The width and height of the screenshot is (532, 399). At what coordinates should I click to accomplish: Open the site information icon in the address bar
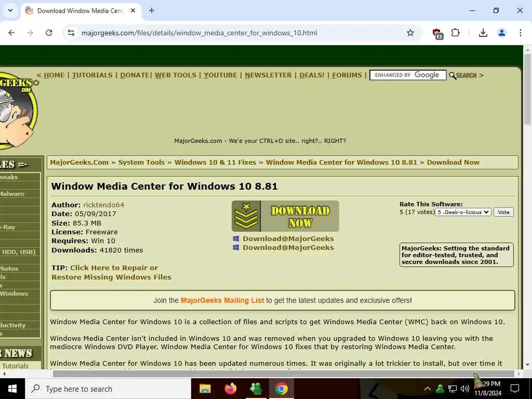(71, 33)
